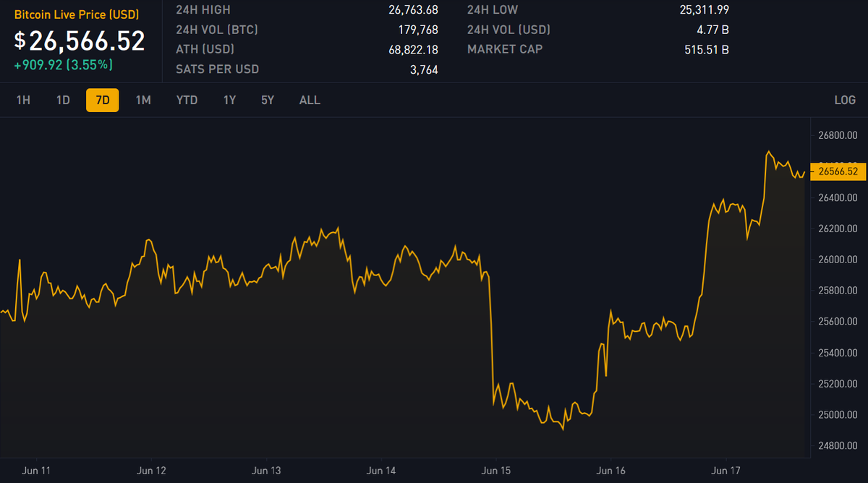This screenshot has height=483, width=868.
Task: Show ALL time price history
Action: [310, 101]
